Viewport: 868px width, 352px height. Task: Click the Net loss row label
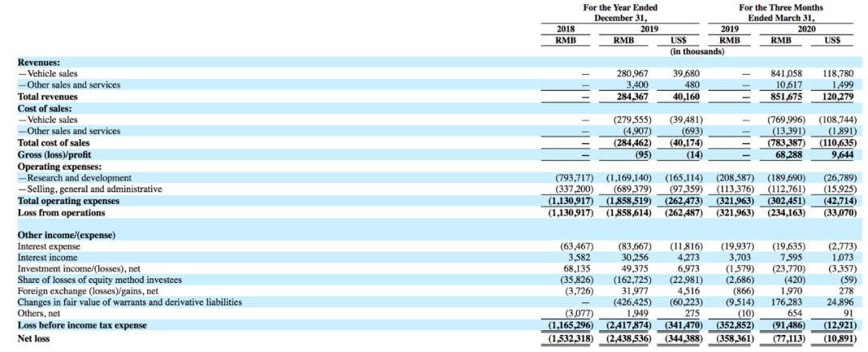click(x=34, y=337)
